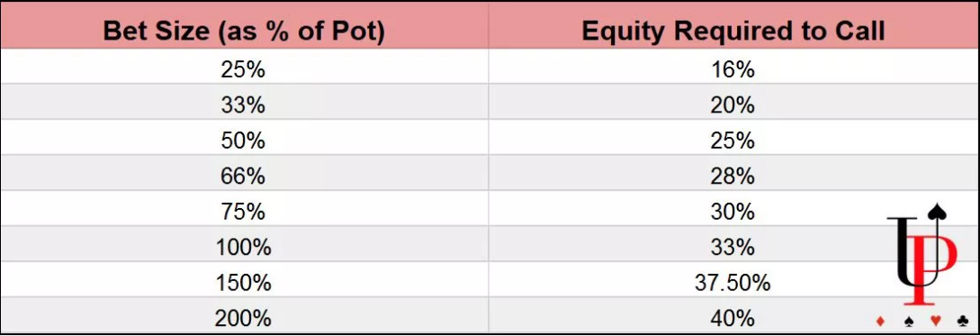
Task: Select the 33% bet size cell
Action: (244, 105)
